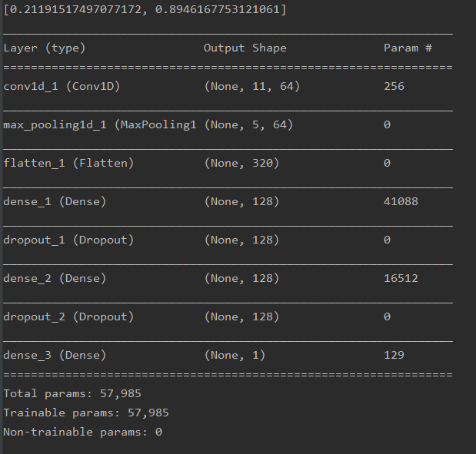Click the 'Total params: 57,985' line
Screen dimensions: 476x454
pyautogui.click(x=72, y=393)
